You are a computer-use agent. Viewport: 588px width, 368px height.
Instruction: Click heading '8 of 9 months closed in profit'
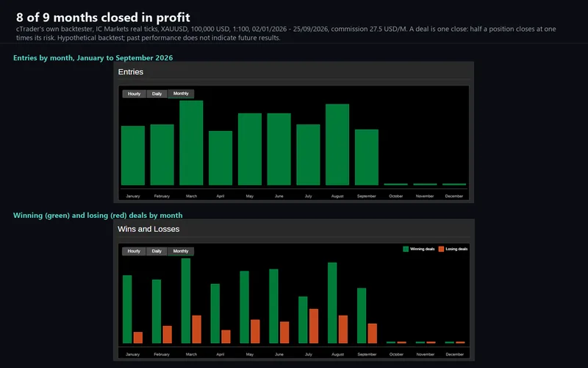pos(103,17)
